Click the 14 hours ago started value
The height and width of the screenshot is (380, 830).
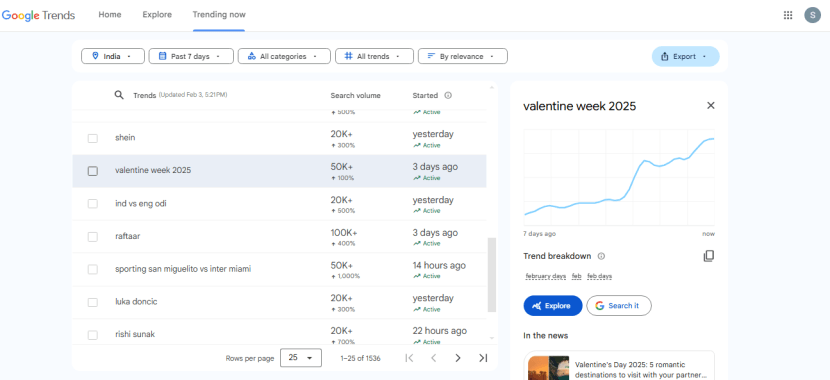point(439,265)
